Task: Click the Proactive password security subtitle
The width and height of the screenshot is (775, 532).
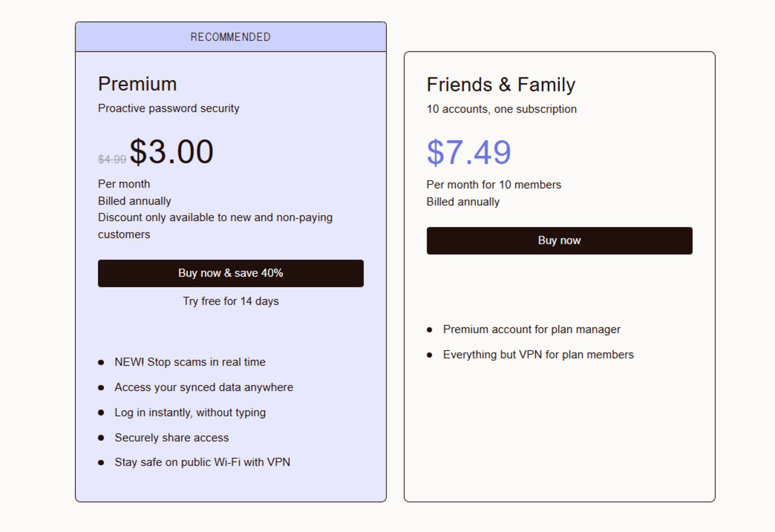Action: [169, 108]
